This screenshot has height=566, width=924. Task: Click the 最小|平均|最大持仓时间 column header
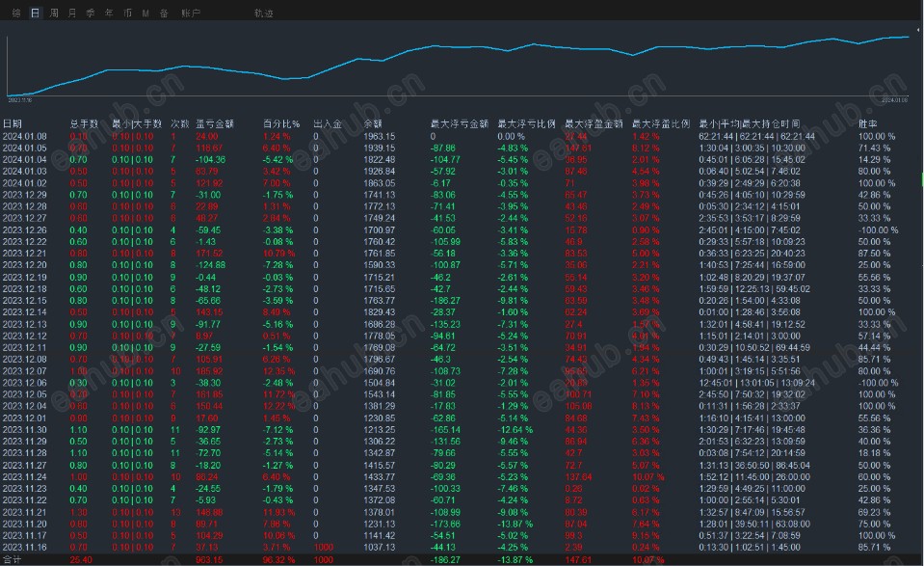pyautogui.click(x=750, y=123)
